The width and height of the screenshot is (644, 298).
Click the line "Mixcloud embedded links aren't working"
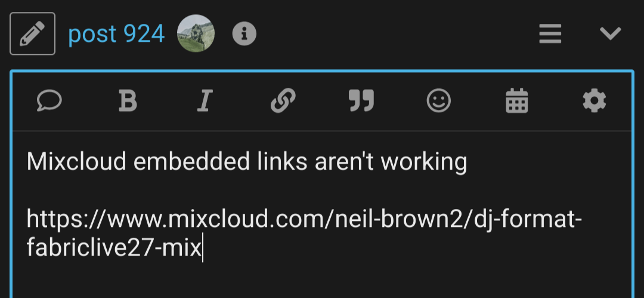pyautogui.click(x=247, y=162)
